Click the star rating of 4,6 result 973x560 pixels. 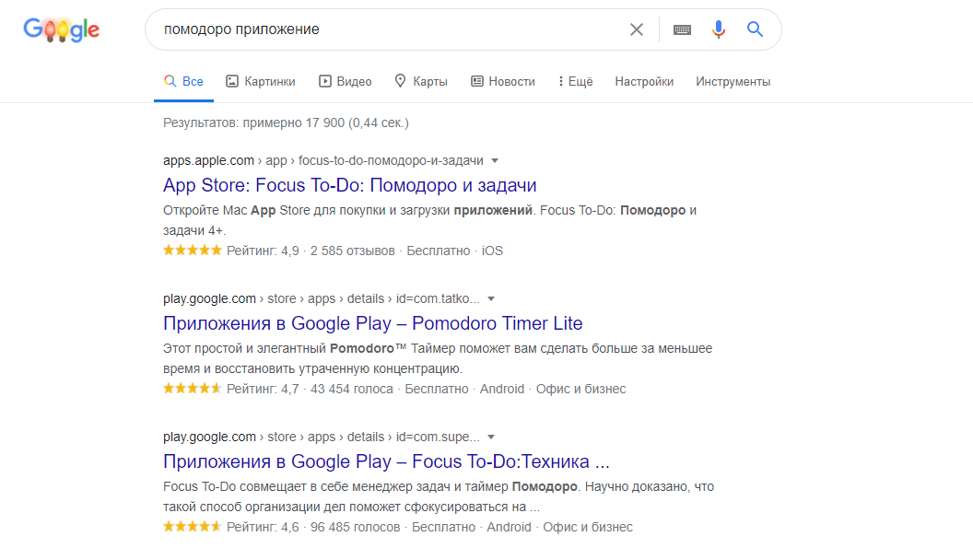(x=192, y=527)
